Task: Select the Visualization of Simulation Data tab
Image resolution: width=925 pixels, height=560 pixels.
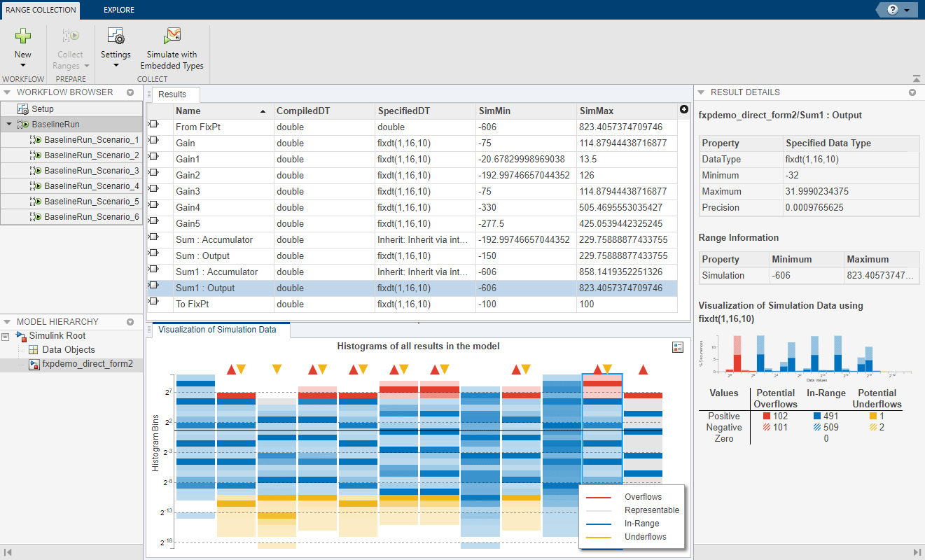Action: coord(217,330)
